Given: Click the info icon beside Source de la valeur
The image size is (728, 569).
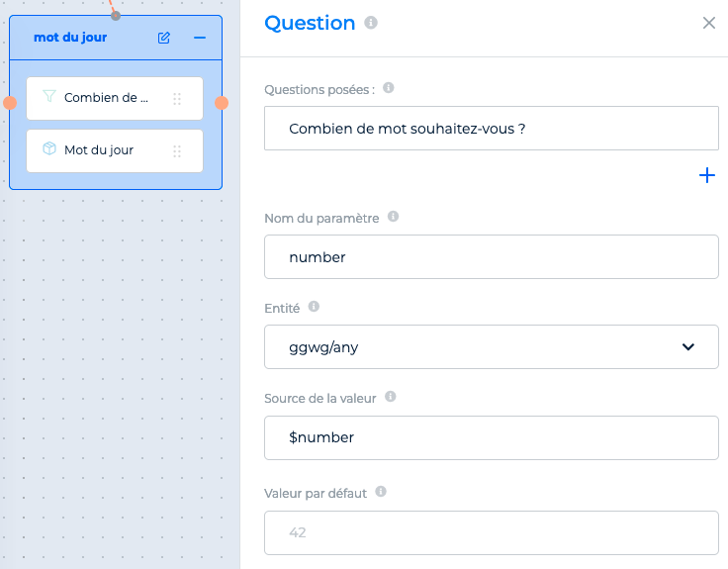Looking at the screenshot, I should point(390,397).
